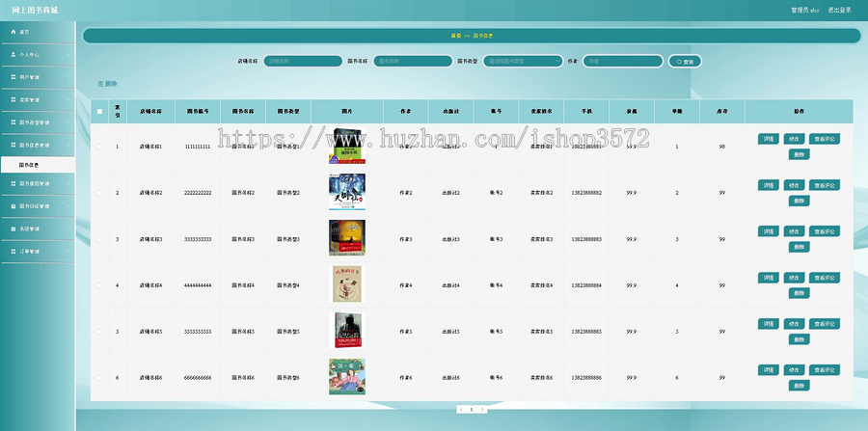
Task: Expand 图书类型管理 menu chevron
Action: pyautogui.click(x=68, y=122)
